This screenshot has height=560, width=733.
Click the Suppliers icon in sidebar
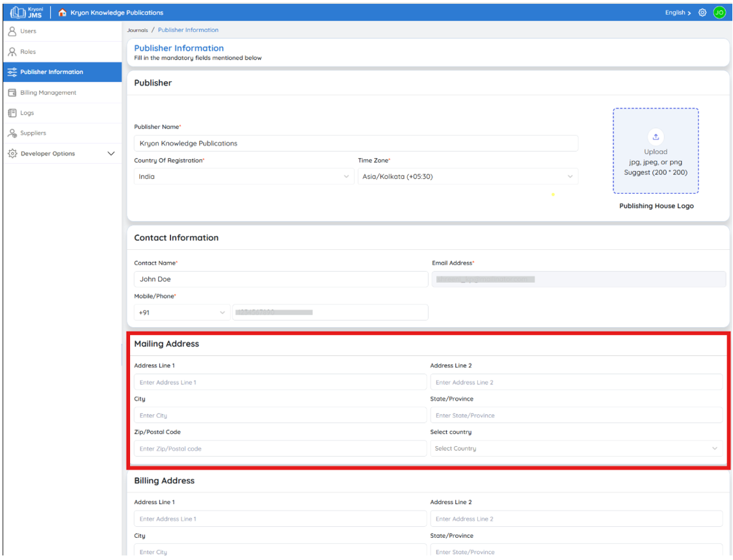[x=12, y=133]
